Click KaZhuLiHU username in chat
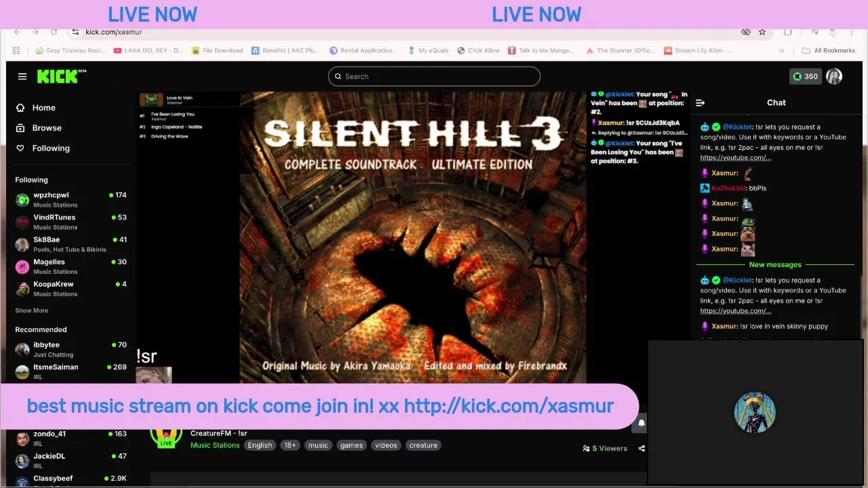This screenshot has width=868, height=488. [x=729, y=188]
